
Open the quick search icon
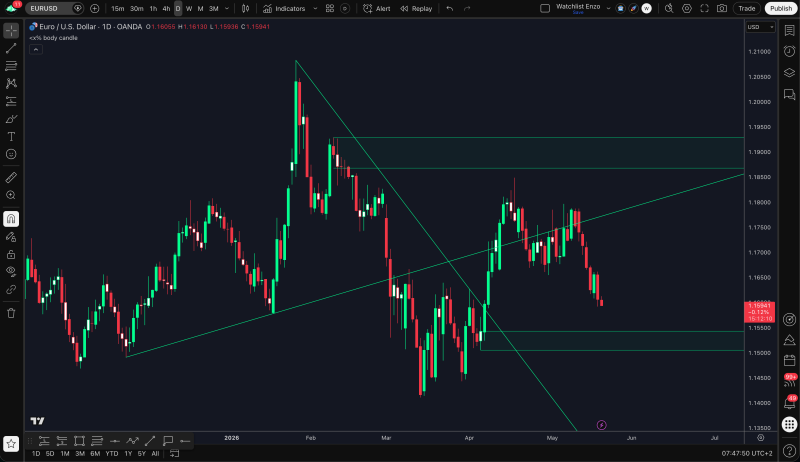click(x=669, y=8)
